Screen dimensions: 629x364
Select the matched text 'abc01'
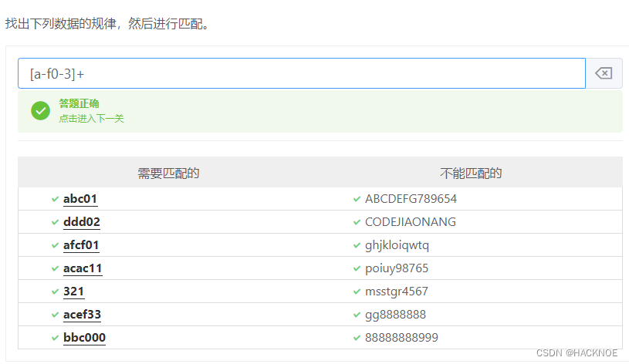[x=80, y=199]
